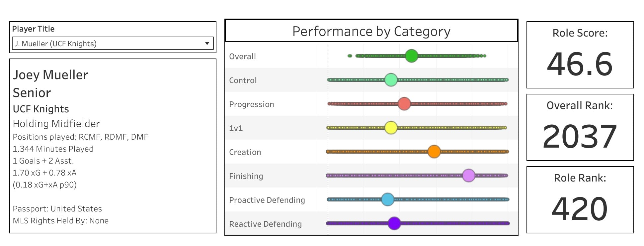Image resolution: width=644 pixels, height=246 pixels.
Task: Select the purple Reactive Defending marker
Action: [394, 223]
